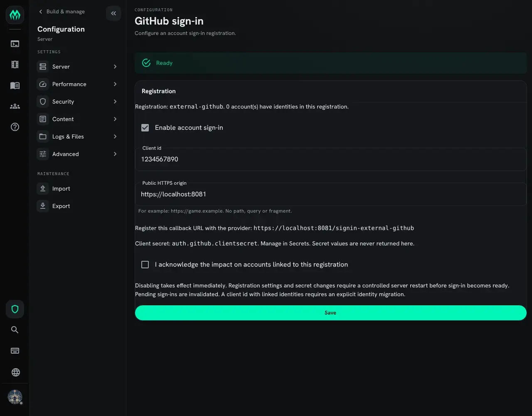
Task: Open the players group icon
Action: pyautogui.click(x=15, y=106)
